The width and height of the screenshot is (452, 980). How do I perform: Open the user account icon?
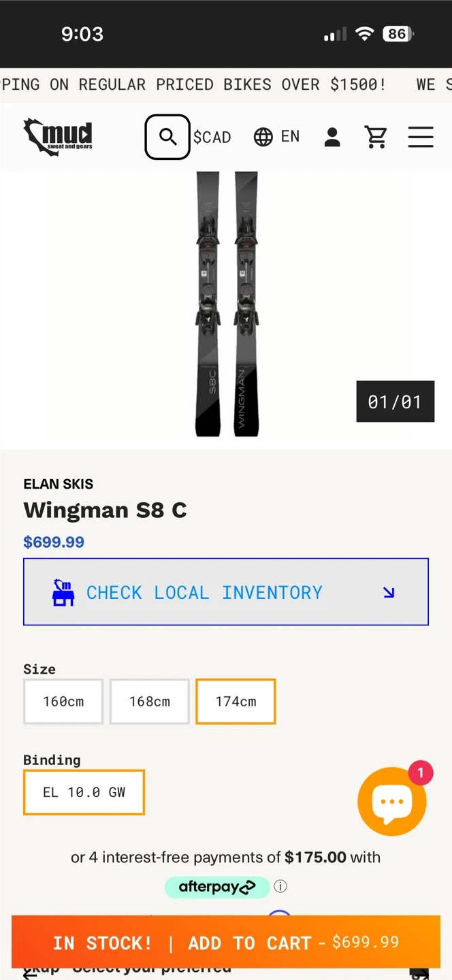332,137
